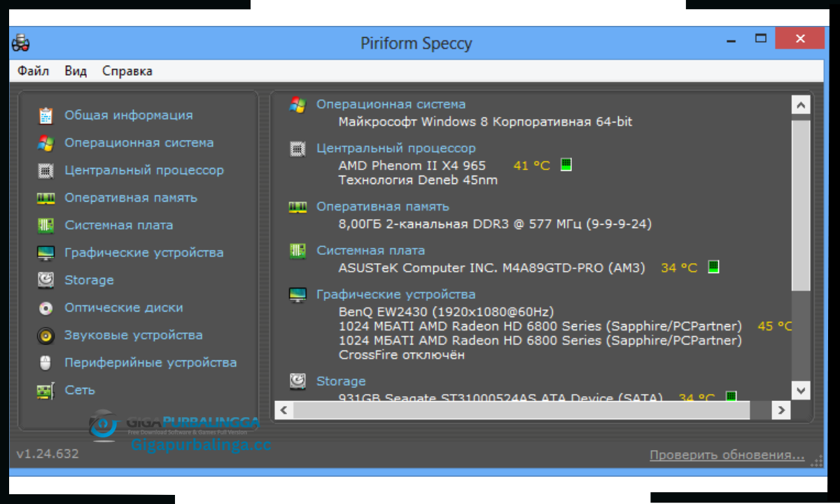The width and height of the screenshot is (840, 504).
Task: Click the Оперативная память heading link
Action: pos(383,207)
